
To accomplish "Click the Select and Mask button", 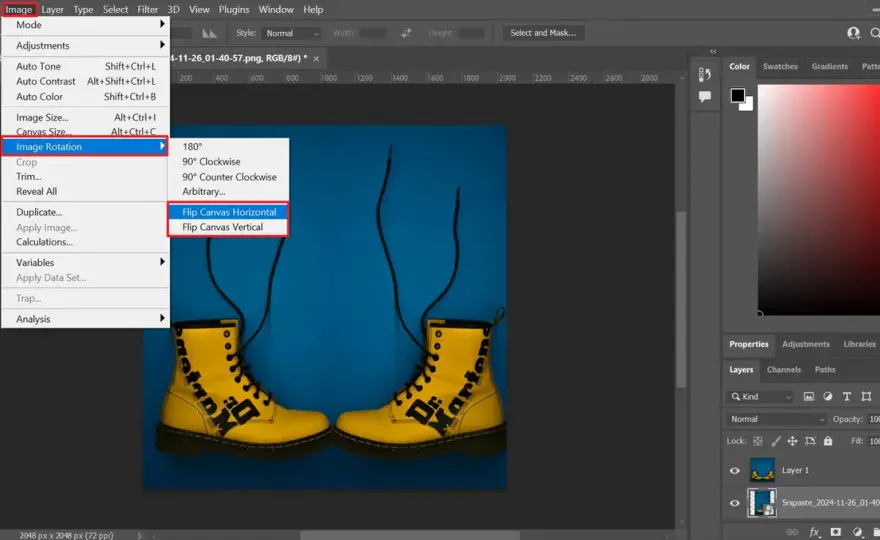I will click(543, 33).
